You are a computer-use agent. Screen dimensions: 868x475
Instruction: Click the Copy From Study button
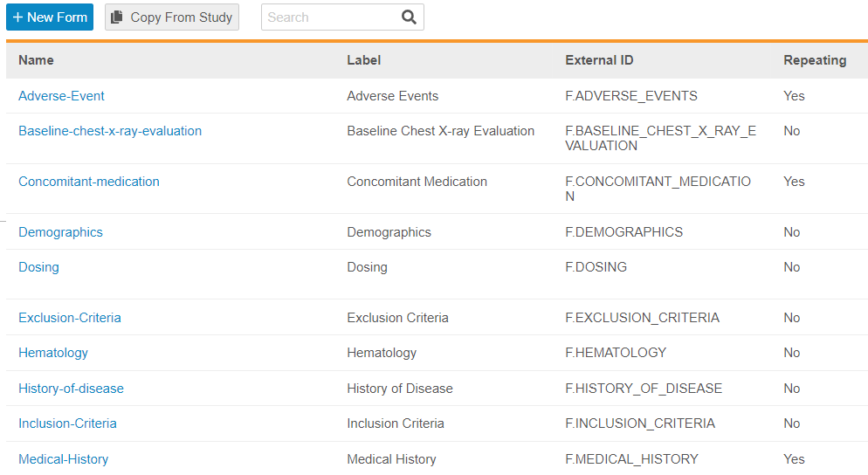[172, 17]
